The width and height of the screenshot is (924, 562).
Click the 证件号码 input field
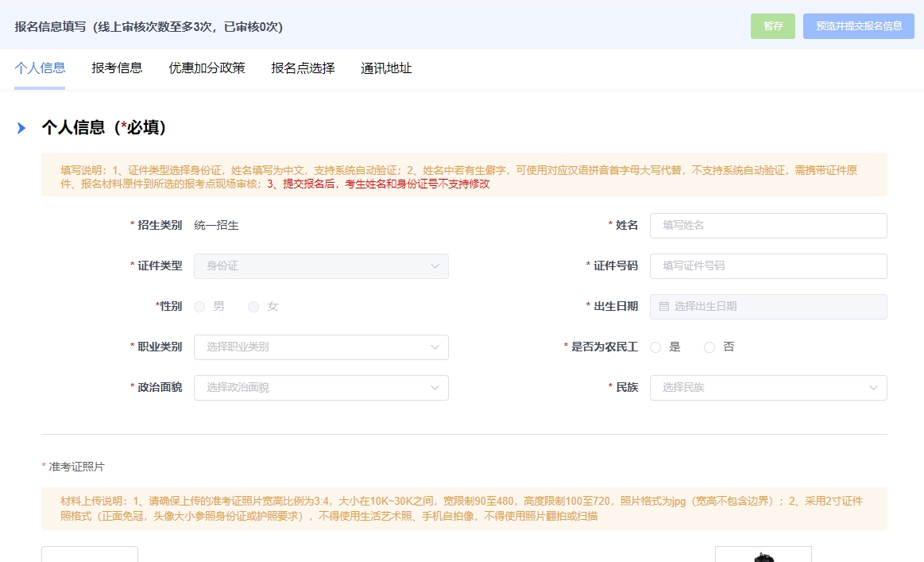[x=767, y=266]
